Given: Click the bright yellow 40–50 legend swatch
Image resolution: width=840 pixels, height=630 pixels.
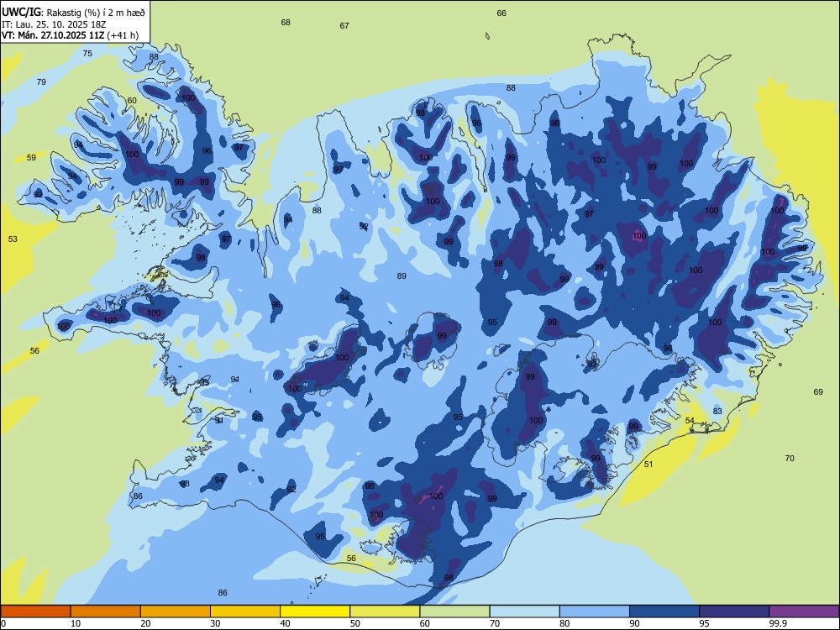Looking at the screenshot, I should click(315, 612).
